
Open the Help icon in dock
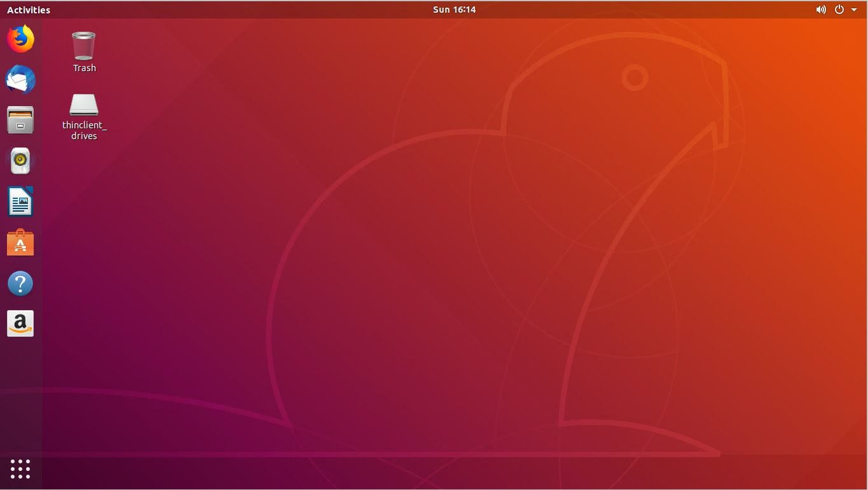click(20, 283)
